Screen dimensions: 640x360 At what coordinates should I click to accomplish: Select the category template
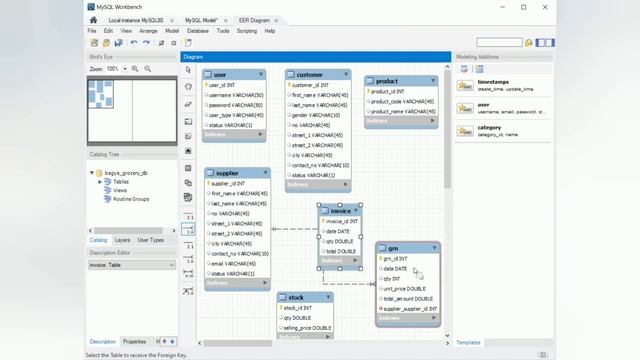pyautogui.click(x=503, y=131)
